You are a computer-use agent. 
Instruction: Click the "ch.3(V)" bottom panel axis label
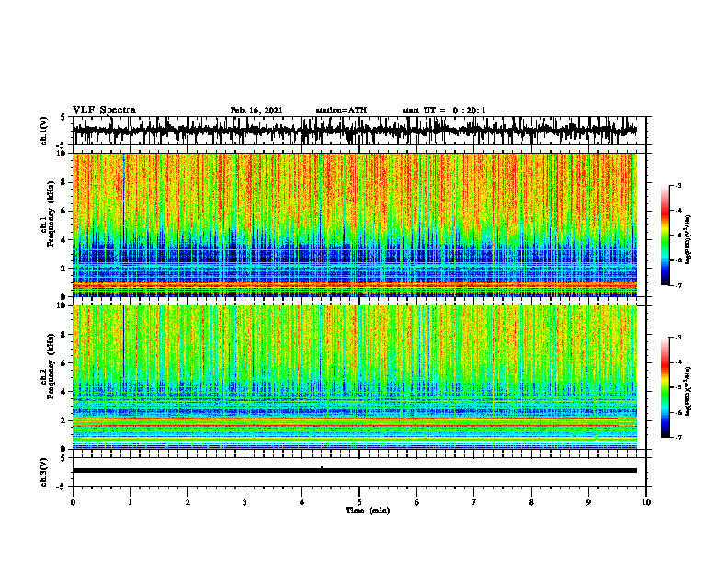(44, 472)
